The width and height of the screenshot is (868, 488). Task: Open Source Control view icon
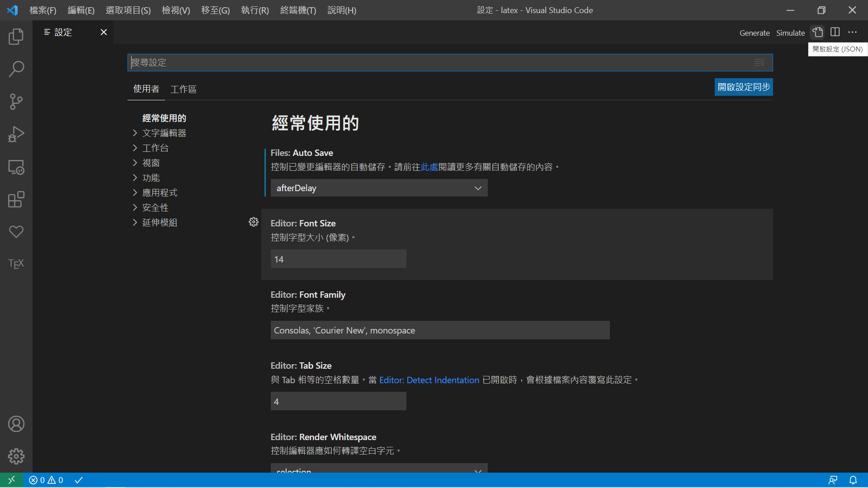point(16,102)
